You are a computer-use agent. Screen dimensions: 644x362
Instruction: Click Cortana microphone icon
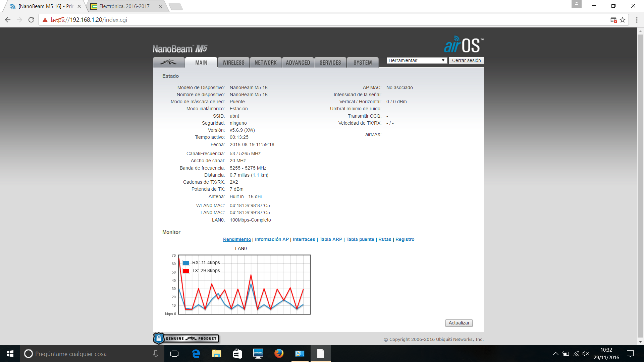point(156,354)
